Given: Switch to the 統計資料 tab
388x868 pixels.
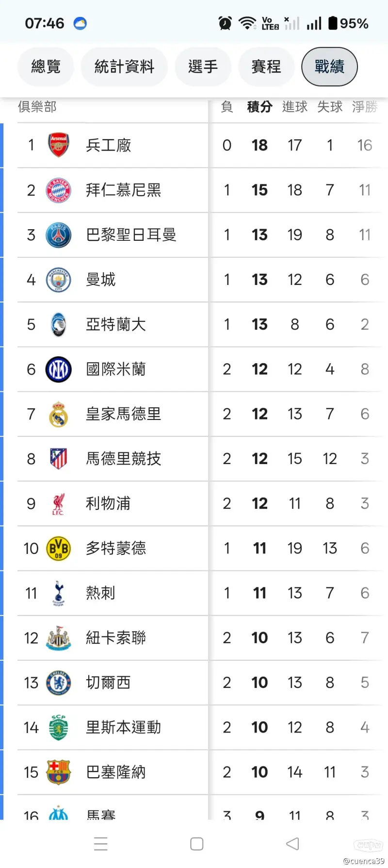Looking at the screenshot, I should pos(124,67).
